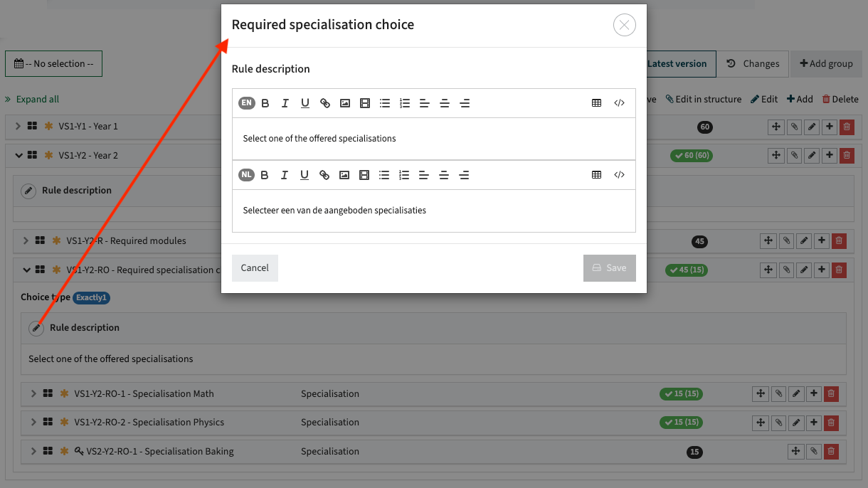The width and height of the screenshot is (868, 488).
Task: Click pencil icon beside Year 2 Rule description
Action: click(x=28, y=191)
